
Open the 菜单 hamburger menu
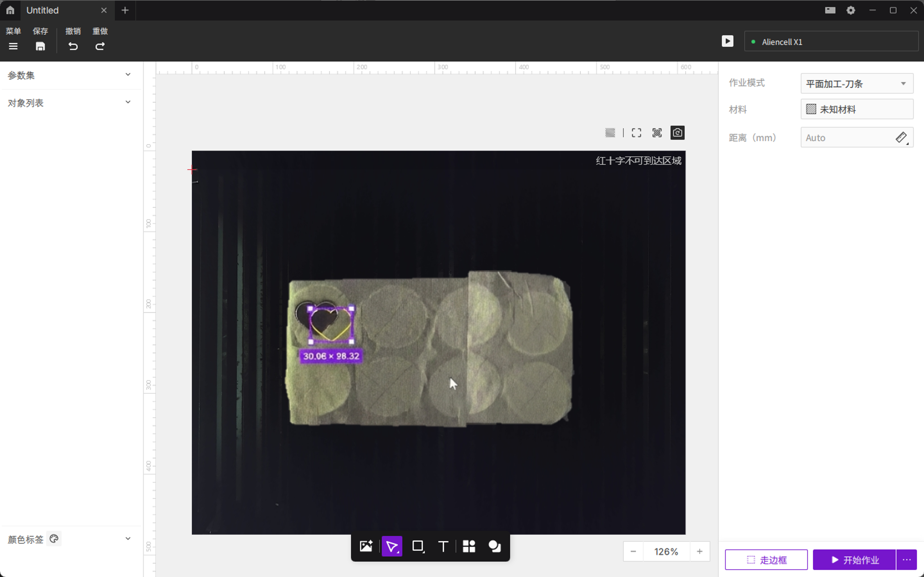pyautogui.click(x=13, y=46)
